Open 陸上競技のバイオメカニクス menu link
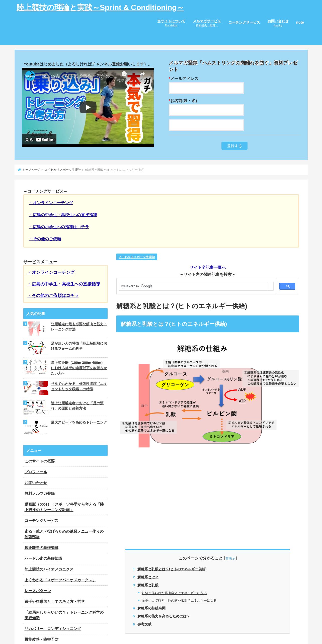322x644 pixels. [49, 569]
